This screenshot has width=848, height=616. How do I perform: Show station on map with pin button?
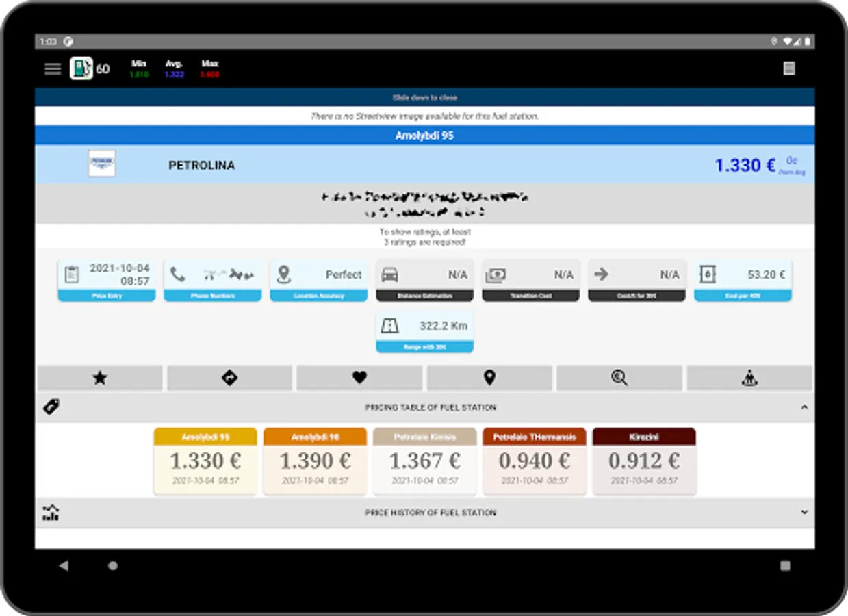coord(489,378)
